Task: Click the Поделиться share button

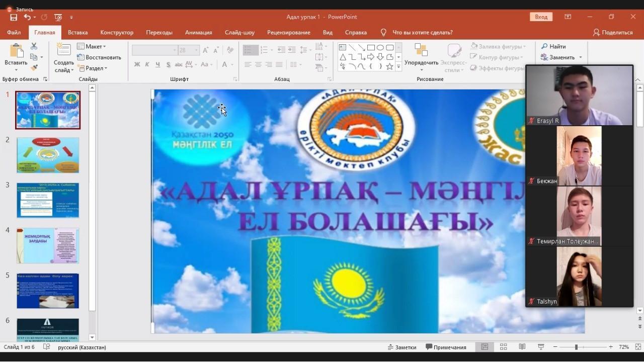Action: click(x=612, y=32)
